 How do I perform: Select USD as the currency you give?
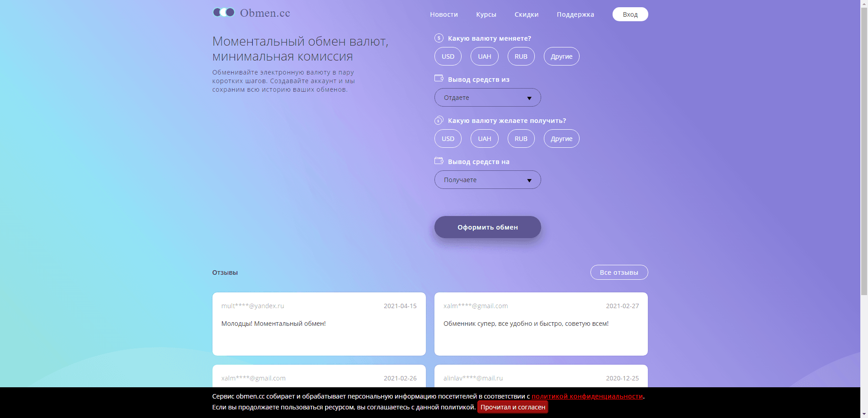(x=448, y=56)
